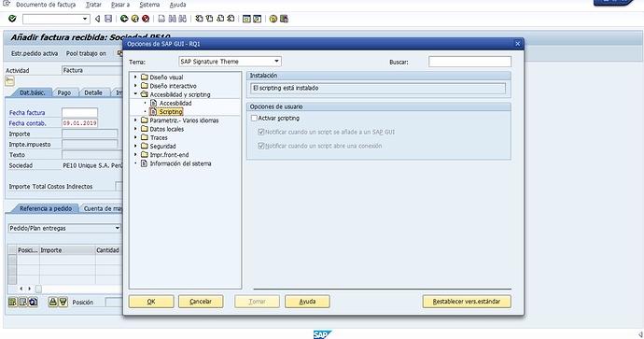Open the Pedido/Plan entregas dropdown
The height and width of the screenshot is (339, 644).
click(x=117, y=228)
